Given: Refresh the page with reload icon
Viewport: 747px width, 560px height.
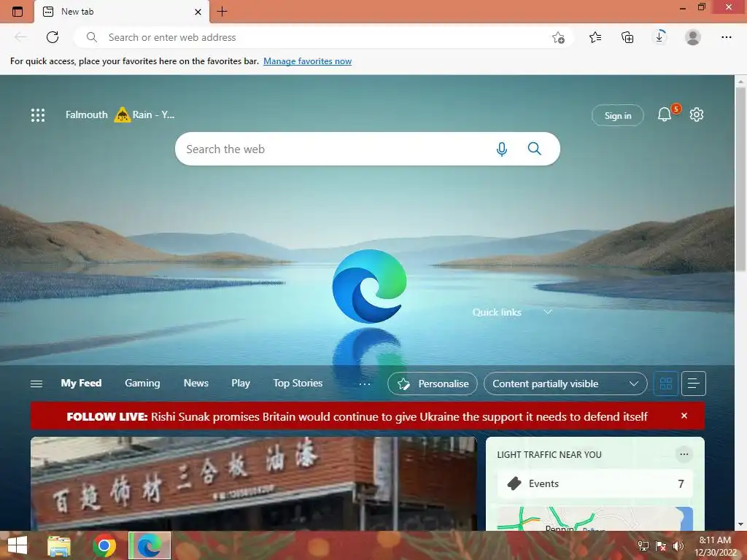Looking at the screenshot, I should coord(53,37).
